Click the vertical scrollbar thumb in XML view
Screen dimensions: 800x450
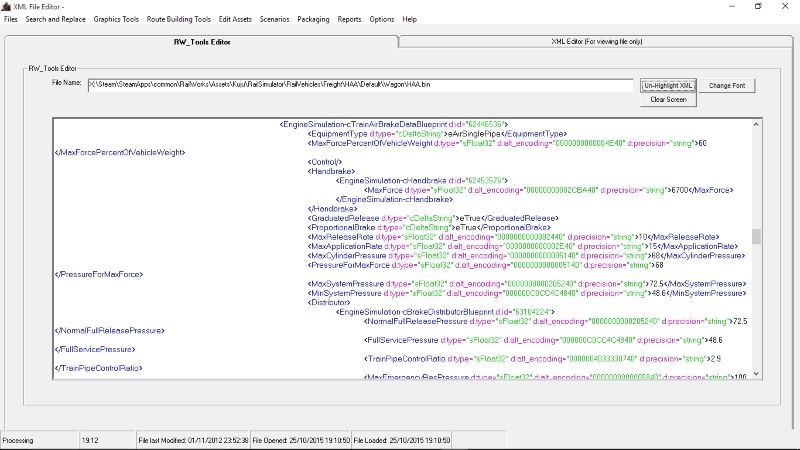[756, 236]
